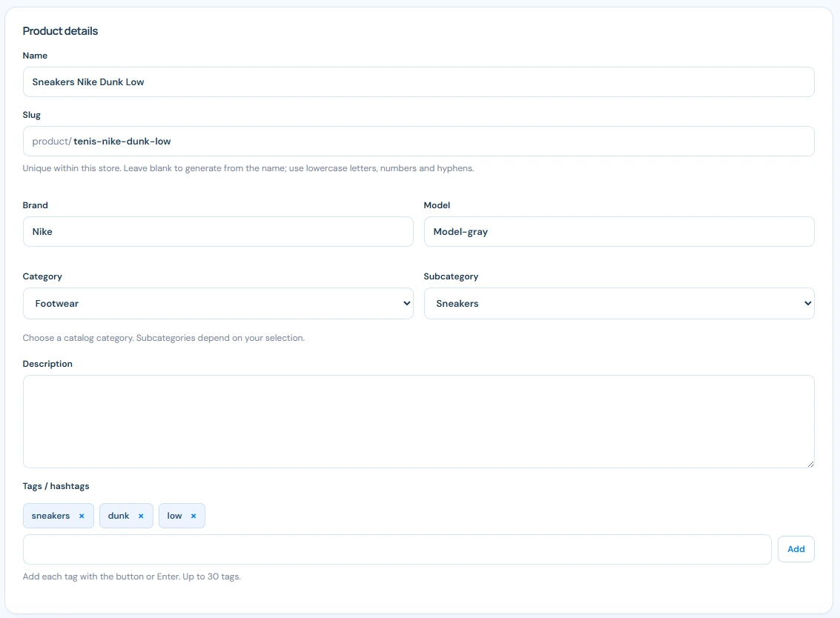840x618 pixels.
Task: Focus the new tag input field
Action: tap(397, 549)
